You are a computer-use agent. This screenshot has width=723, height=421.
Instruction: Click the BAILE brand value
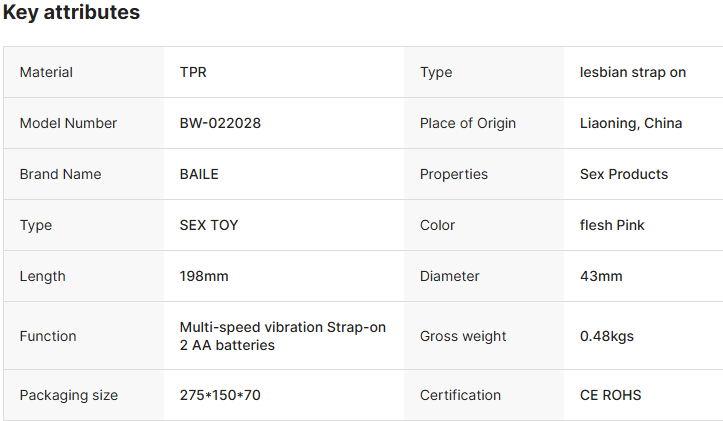[199, 174]
